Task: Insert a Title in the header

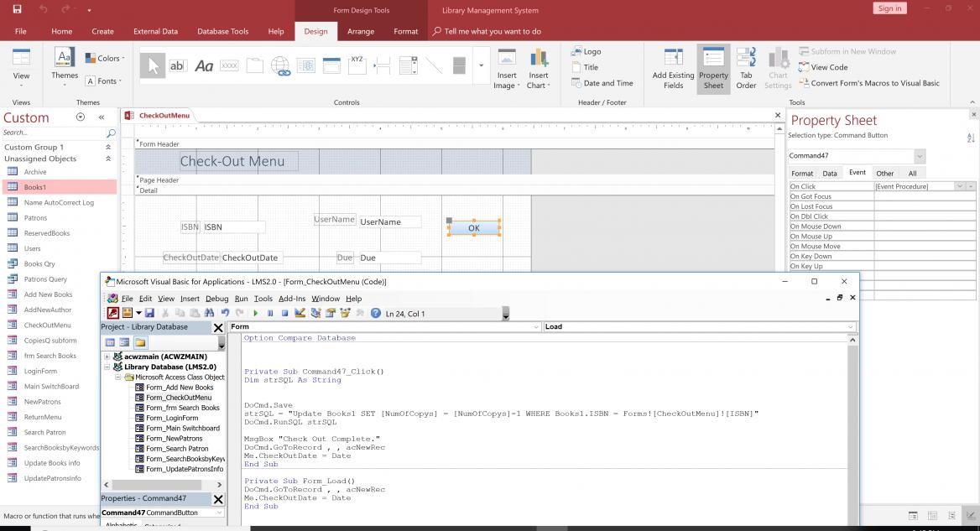Action: coord(585,67)
